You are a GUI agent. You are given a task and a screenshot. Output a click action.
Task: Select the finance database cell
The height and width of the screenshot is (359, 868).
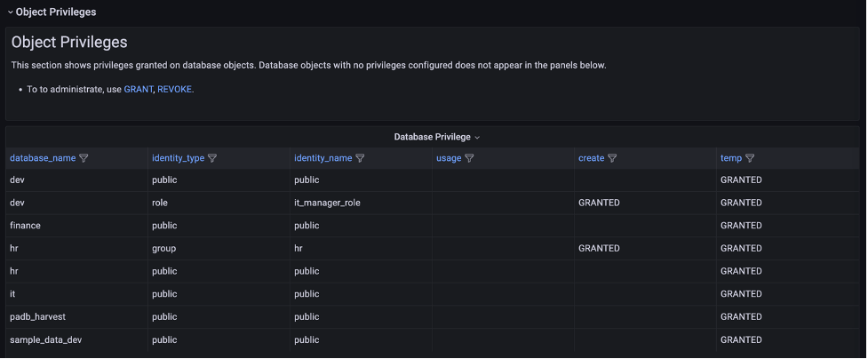click(x=26, y=226)
